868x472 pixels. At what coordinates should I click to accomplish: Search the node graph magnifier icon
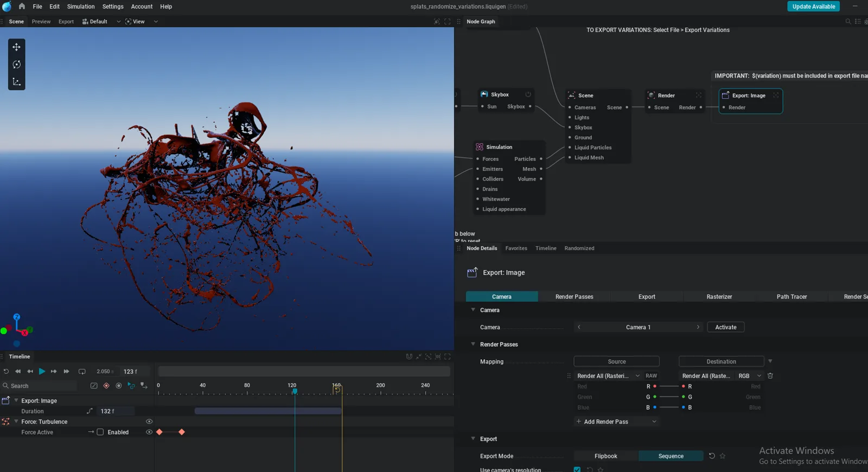coord(848,22)
